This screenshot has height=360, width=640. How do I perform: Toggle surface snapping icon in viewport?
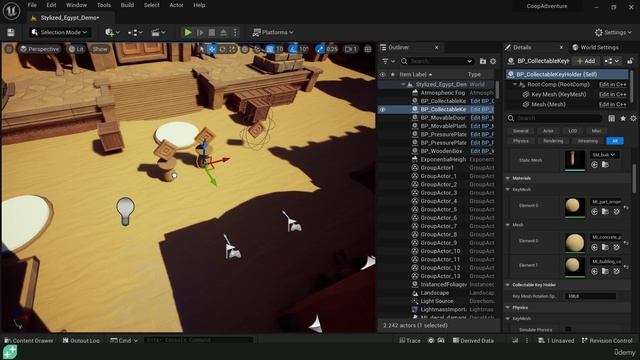point(257,49)
